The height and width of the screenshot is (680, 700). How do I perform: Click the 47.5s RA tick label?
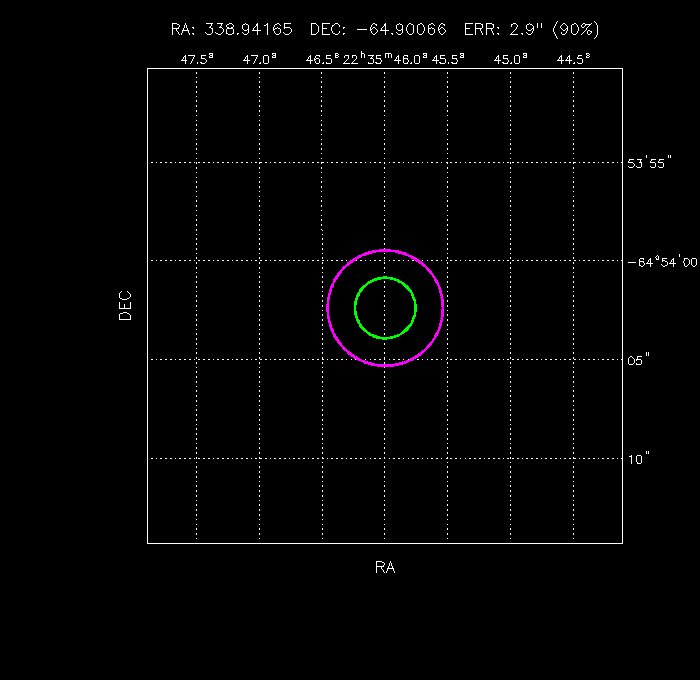tap(197, 59)
